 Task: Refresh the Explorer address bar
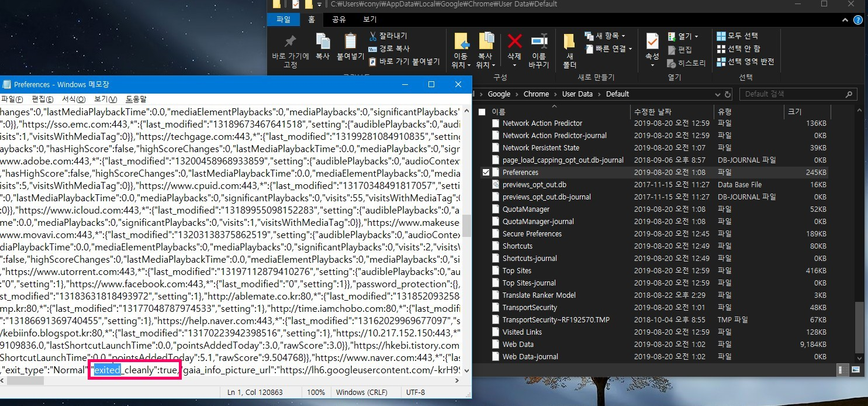(727, 94)
